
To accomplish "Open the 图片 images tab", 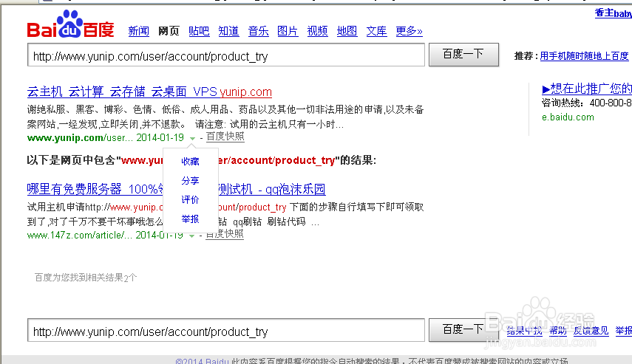I will [x=288, y=31].
